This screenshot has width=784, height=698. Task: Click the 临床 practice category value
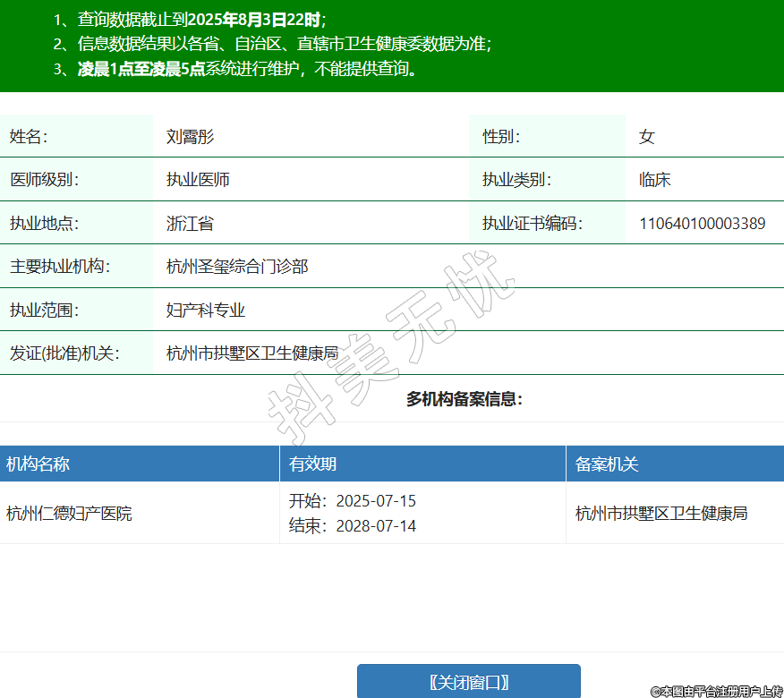[x=654, y=180]
